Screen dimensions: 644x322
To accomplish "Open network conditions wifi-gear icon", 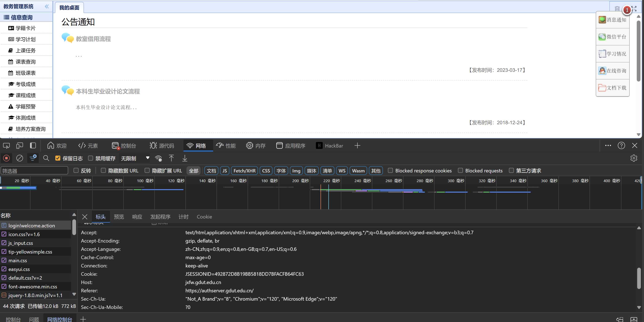I will click(x=159, y=158).
